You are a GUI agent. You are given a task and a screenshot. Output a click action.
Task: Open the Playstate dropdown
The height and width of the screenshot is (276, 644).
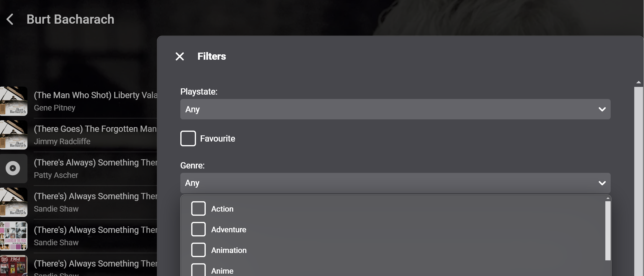[x=395, y=109]
